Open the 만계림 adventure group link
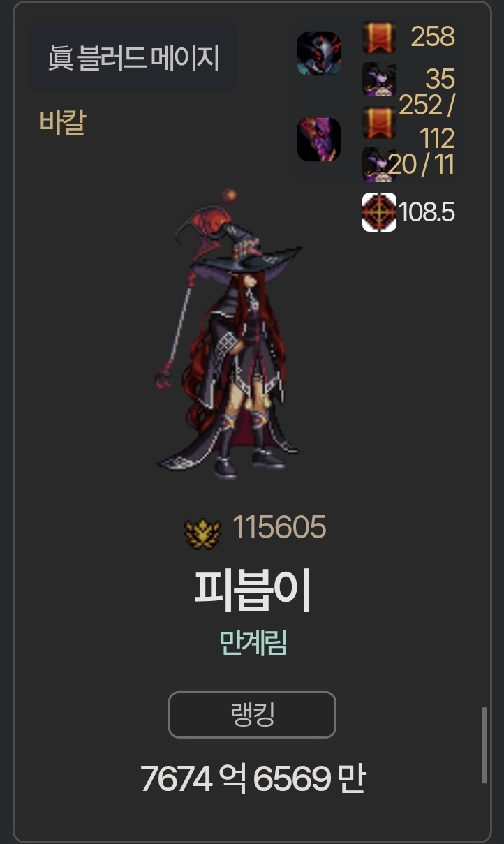Image resolution: width=504 pixels, height=844 pixels. coord(253,642)
